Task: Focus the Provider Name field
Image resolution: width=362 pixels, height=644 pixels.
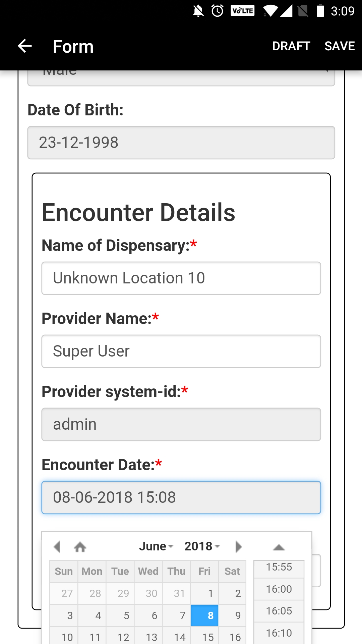Action: click(181, 351)
